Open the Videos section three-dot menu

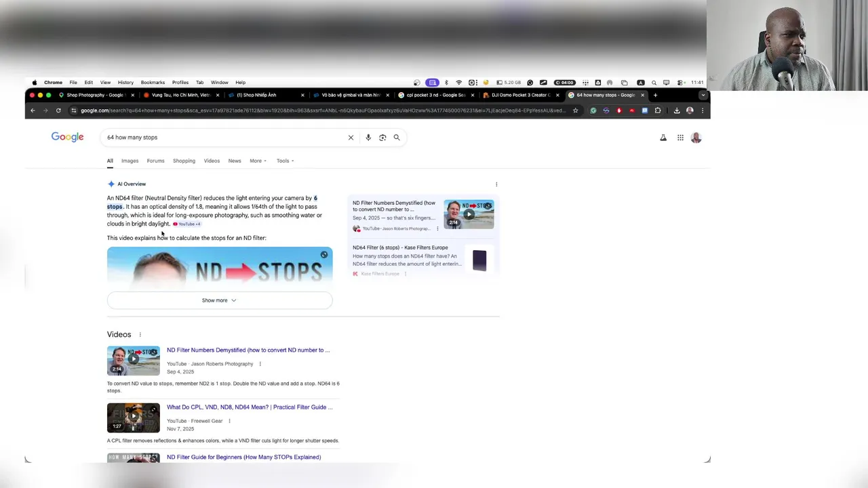tap(140, 335)
